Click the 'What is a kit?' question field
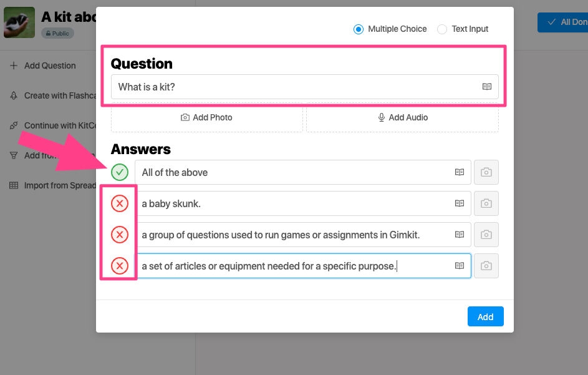The image size is (588, 375). [293, 87]
